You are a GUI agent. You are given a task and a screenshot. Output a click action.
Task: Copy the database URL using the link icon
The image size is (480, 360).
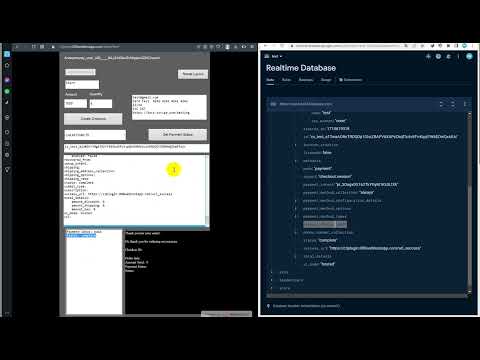[x=273, y=104]
